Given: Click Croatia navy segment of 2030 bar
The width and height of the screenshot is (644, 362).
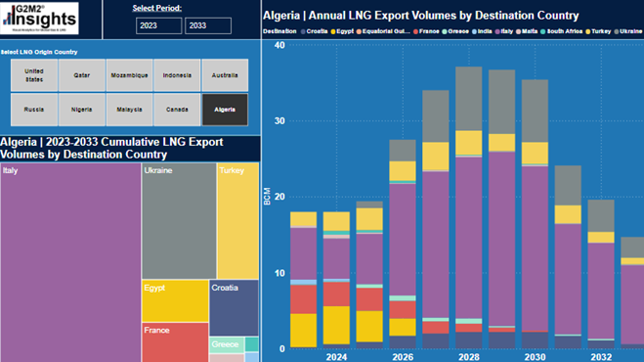Looking at the screenshot, I should (x=535, y=339).
